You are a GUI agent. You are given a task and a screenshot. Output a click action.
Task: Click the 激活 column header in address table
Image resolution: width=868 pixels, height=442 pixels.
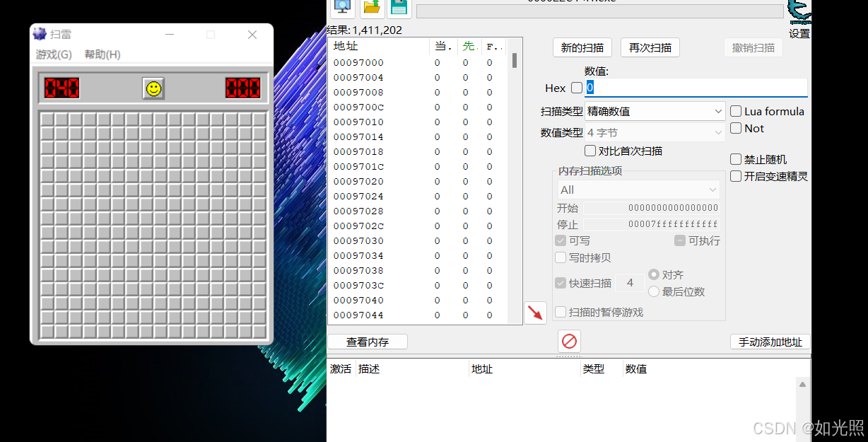point(340,368)
